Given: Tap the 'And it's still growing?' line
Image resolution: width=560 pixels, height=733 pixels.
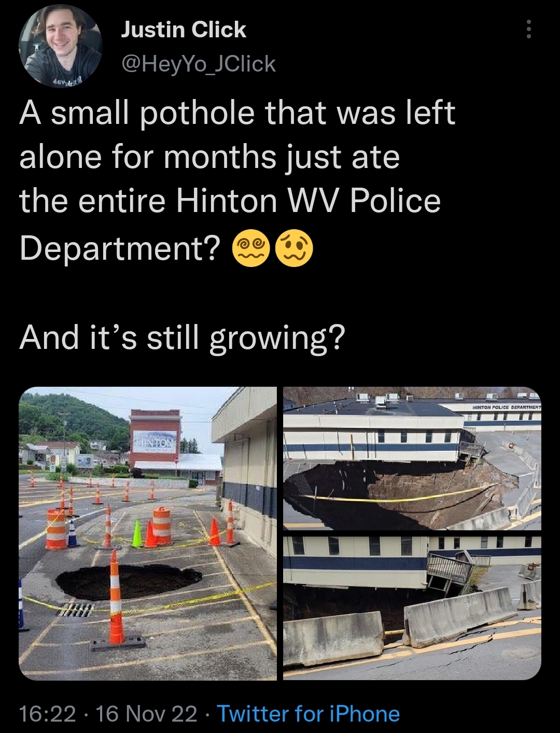Looking at the screenshot, I should (182, 338).
